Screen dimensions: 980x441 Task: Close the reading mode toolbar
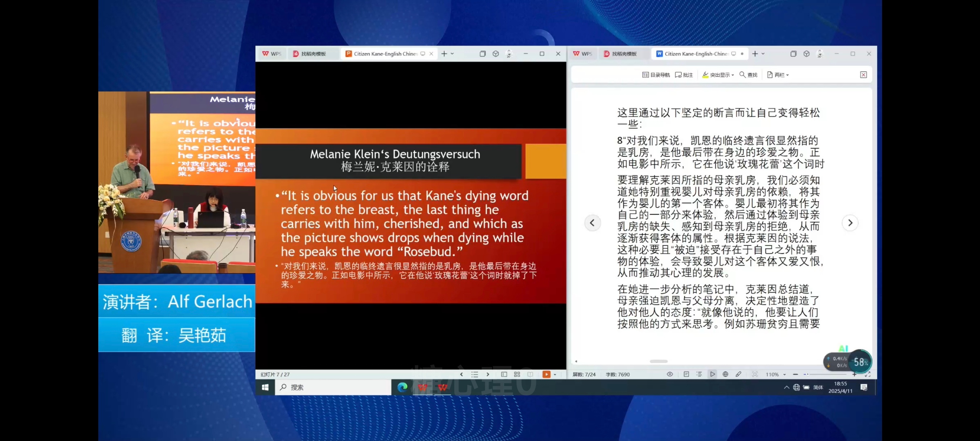pos(863,74)
